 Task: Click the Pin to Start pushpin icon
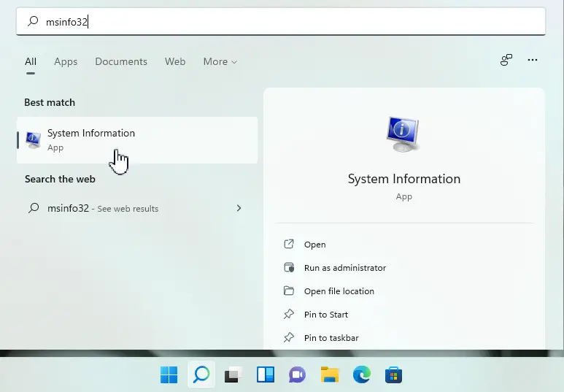click(x=288, y=314)
